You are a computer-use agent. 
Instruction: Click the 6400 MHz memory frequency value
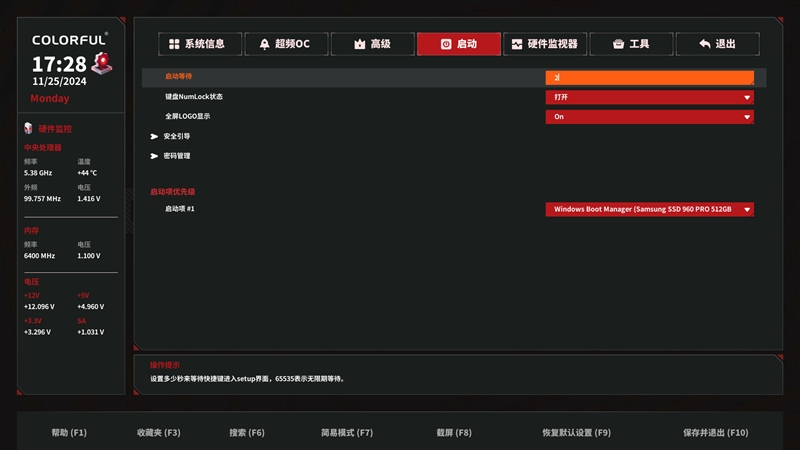(39, 256)
